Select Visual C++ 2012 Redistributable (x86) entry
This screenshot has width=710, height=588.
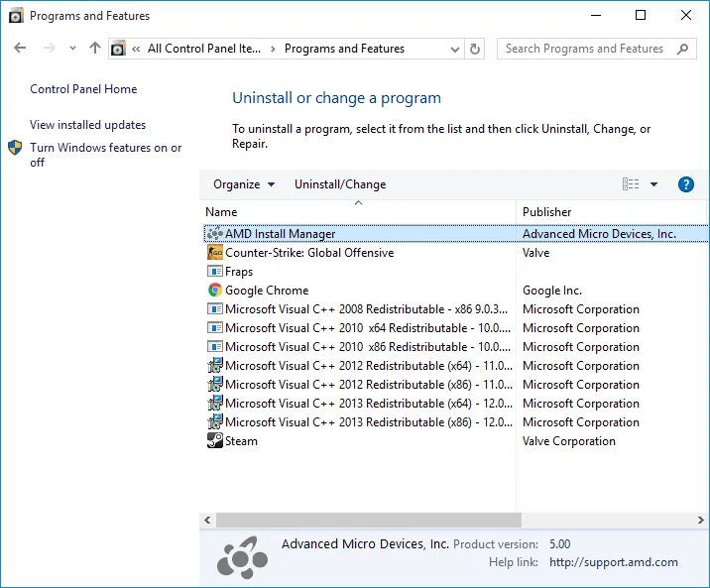click(369, 385)
